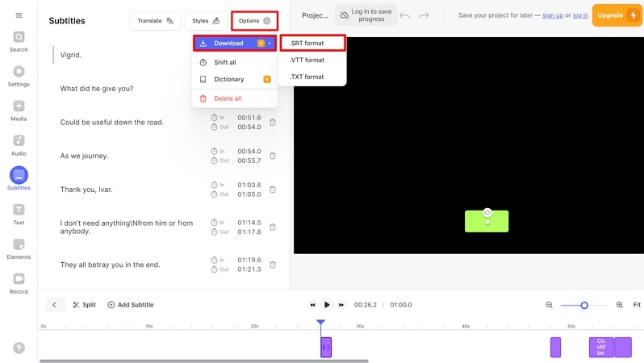The image size is (644, 363).
Task: Zoom out the timeline
Action: point(549,305)
